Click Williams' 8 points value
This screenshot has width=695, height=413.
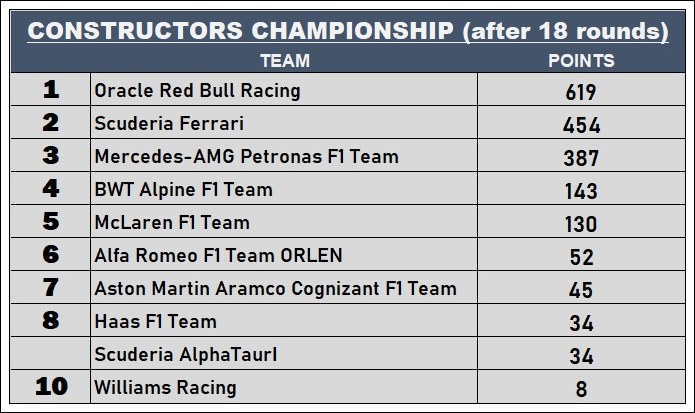581,389
